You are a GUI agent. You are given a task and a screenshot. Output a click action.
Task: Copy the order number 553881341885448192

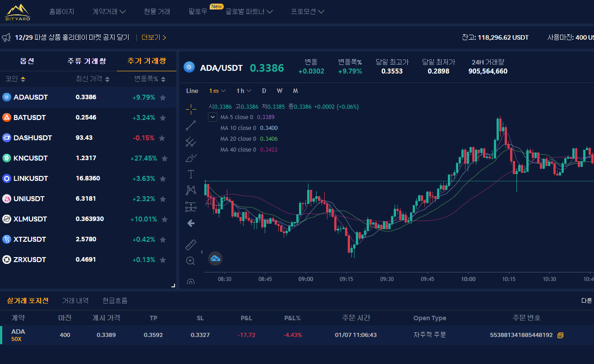tap(561, 335)
